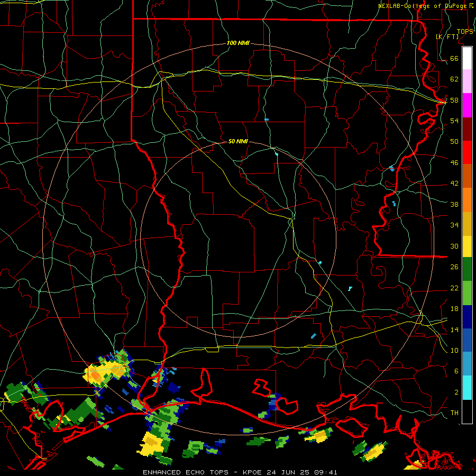Click the 'TOPS' legend heading
Image resolution: width=476 pixels, height=476 pixels.
[x=465, y=32]
